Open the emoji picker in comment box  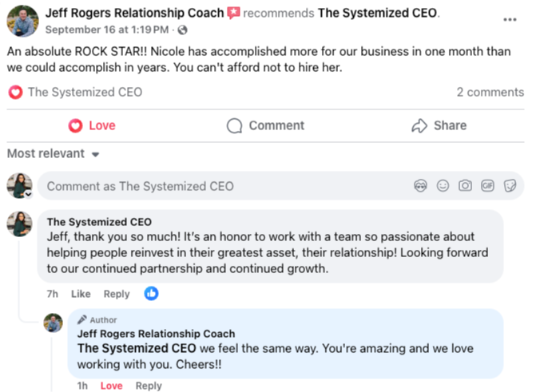[443, 186]
